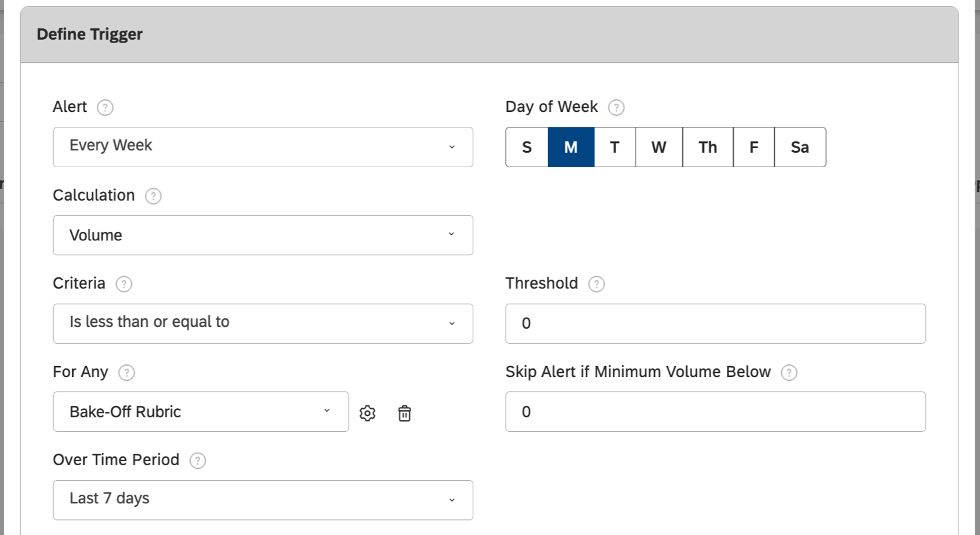The width and height of the screenshot is (980, 535).
Task: Click the Threshold help icon
Action: (596, 284)
